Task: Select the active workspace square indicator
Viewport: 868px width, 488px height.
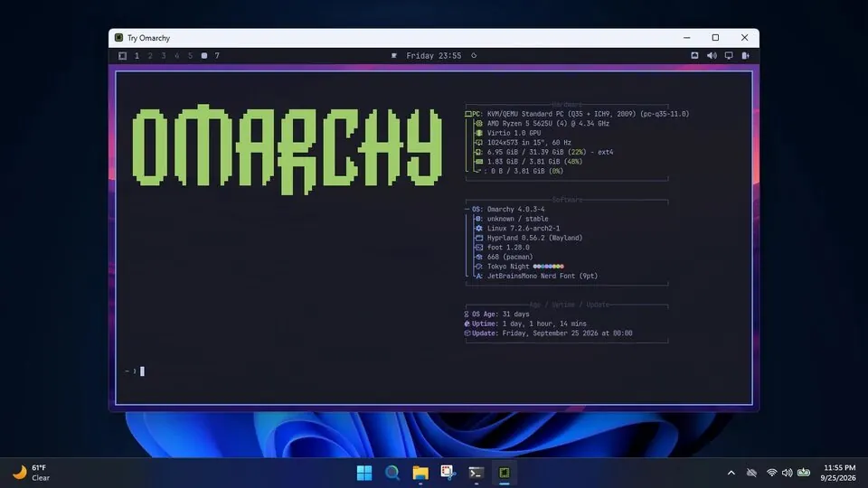Action: pyautogui.click(x=204, y=56)
